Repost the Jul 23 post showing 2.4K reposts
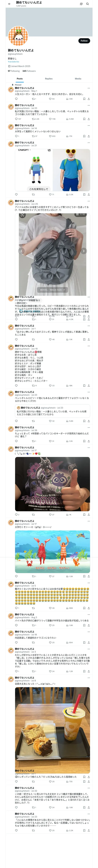This screenshot has height=868, width=98. [35, 119]
